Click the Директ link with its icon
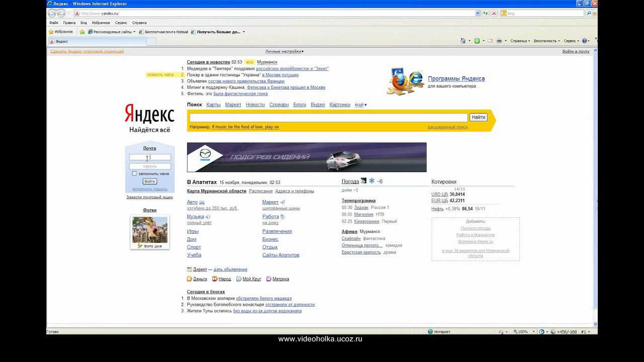Screen dimensions: 644x362 click(x=197, y=269)
